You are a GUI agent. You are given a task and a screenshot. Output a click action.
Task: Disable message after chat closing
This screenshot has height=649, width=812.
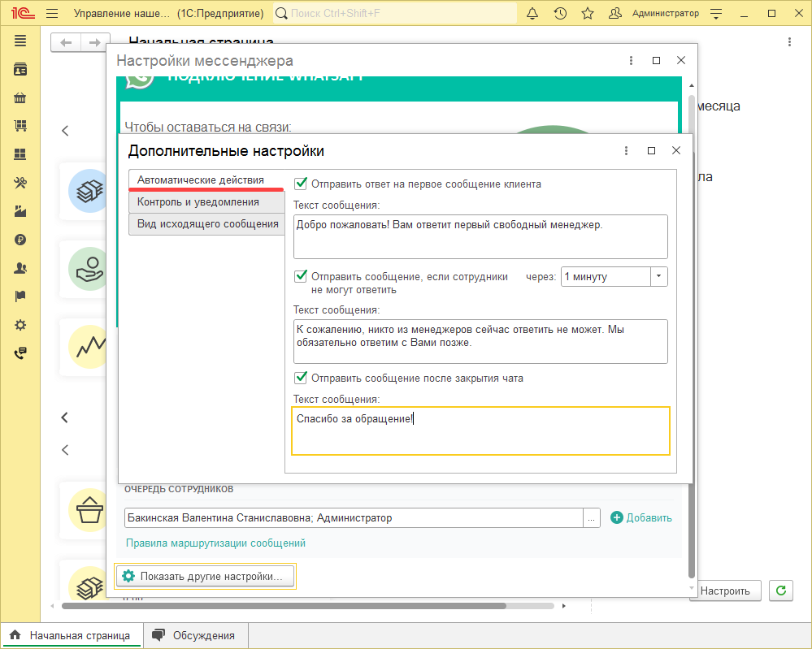click(x=301, y=378)
